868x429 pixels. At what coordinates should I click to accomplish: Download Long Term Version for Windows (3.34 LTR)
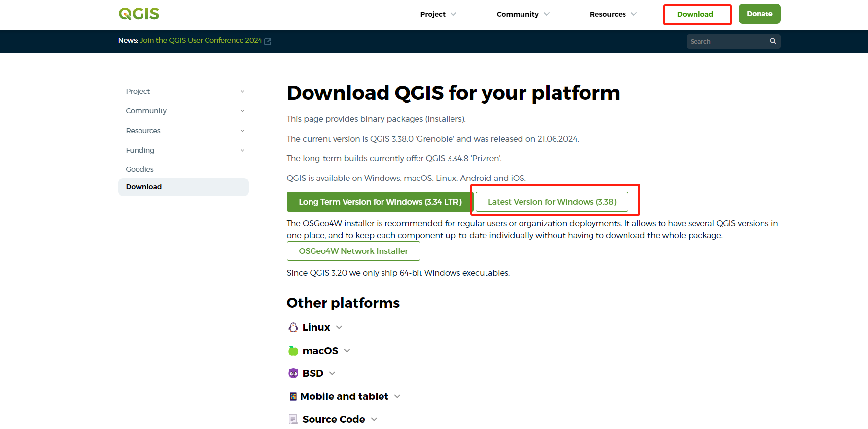pos(380,202)
